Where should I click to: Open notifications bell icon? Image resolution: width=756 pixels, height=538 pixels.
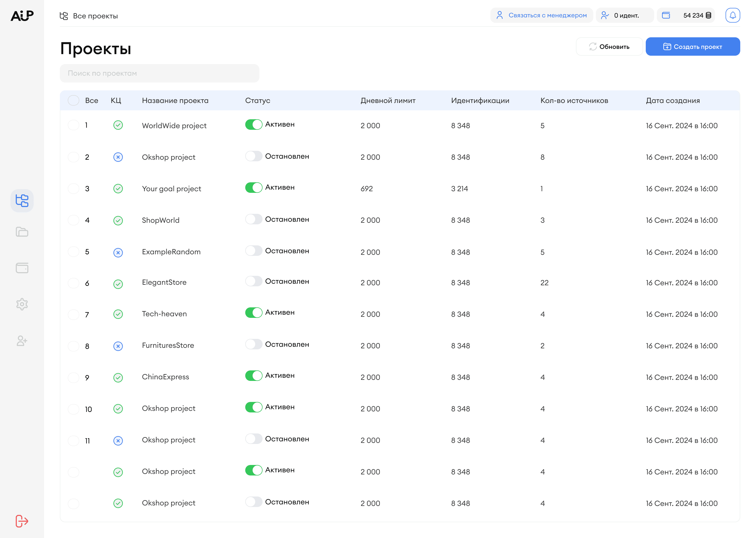(732, 15)
